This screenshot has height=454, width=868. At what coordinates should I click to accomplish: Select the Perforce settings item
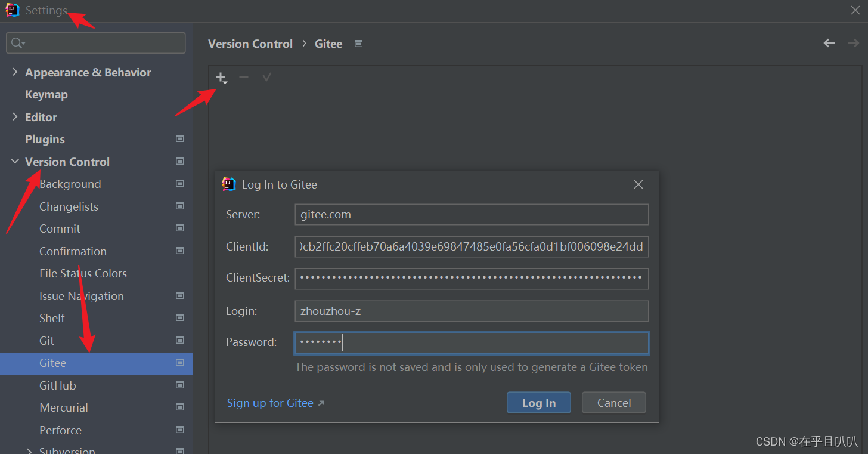click(60, 430)
